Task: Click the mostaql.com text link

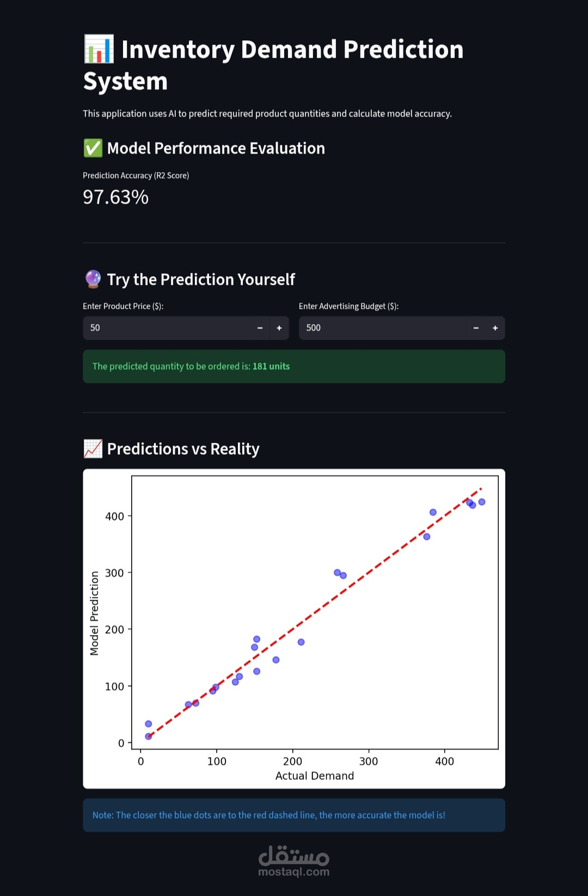Action: click(x=294, y=872)
